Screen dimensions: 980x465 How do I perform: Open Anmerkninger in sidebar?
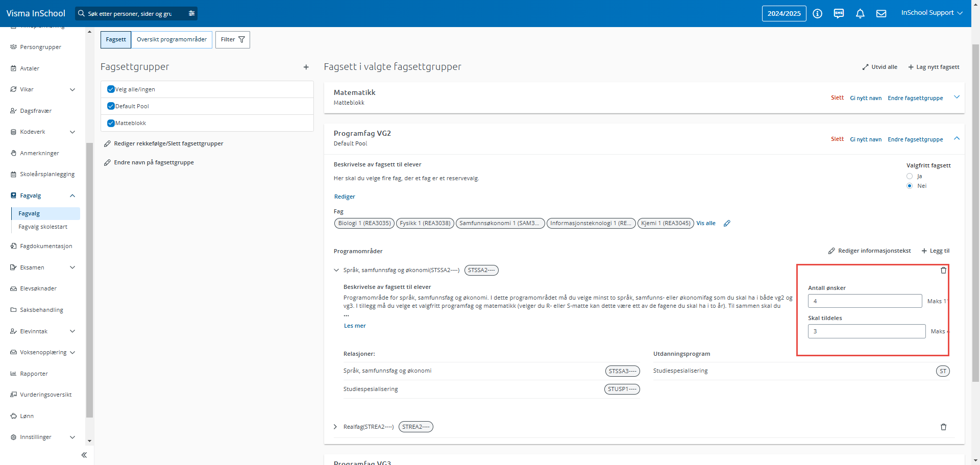(39, 153)
